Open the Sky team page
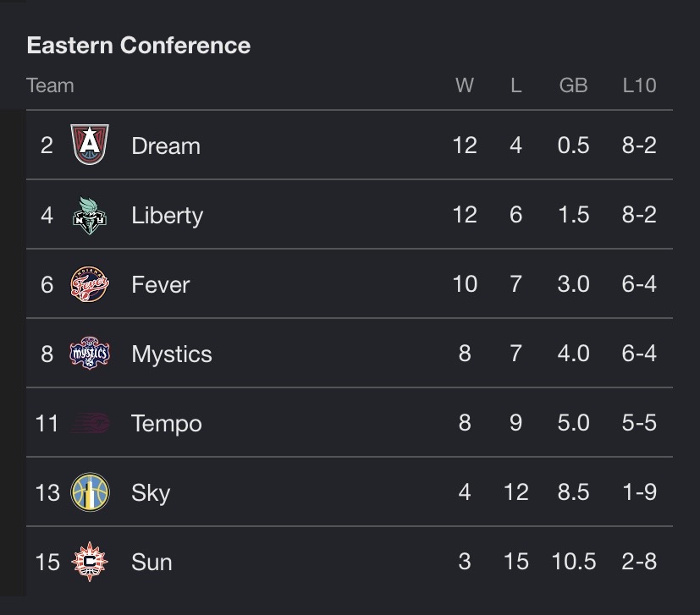Screen dimensions: 700x615 pyautogui.click(x=151, y=493)
